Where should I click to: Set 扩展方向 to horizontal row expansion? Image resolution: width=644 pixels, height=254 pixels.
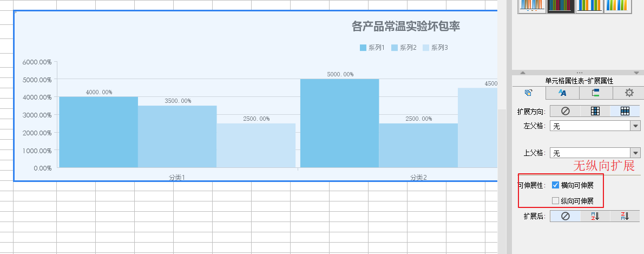[625, 111]
